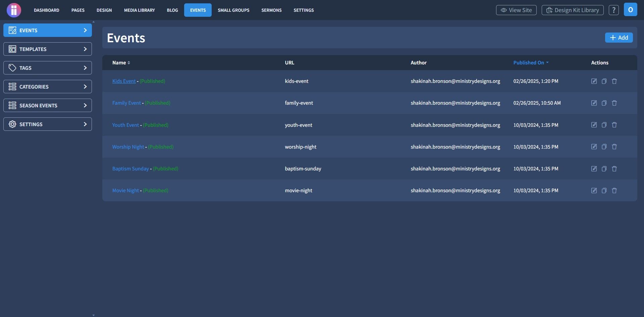Click the View Site button

point(516,10)
